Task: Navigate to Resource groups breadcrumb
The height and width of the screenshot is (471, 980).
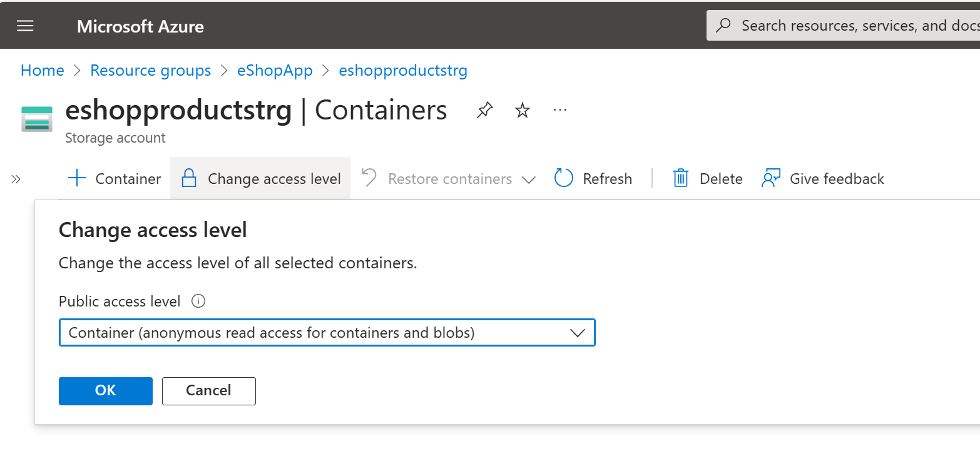Action: click(150, 71)
